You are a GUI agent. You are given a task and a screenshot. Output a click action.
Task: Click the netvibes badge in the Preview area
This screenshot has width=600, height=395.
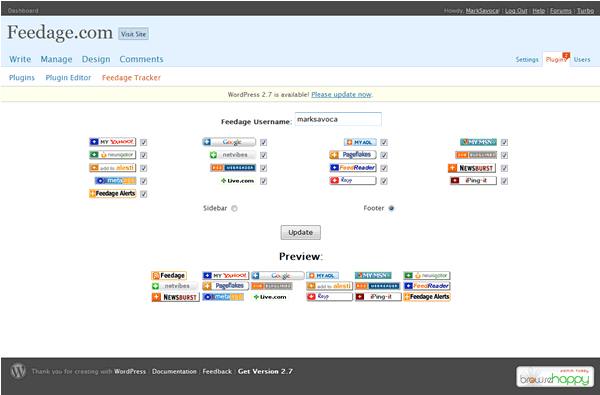[x=174, y=286]
